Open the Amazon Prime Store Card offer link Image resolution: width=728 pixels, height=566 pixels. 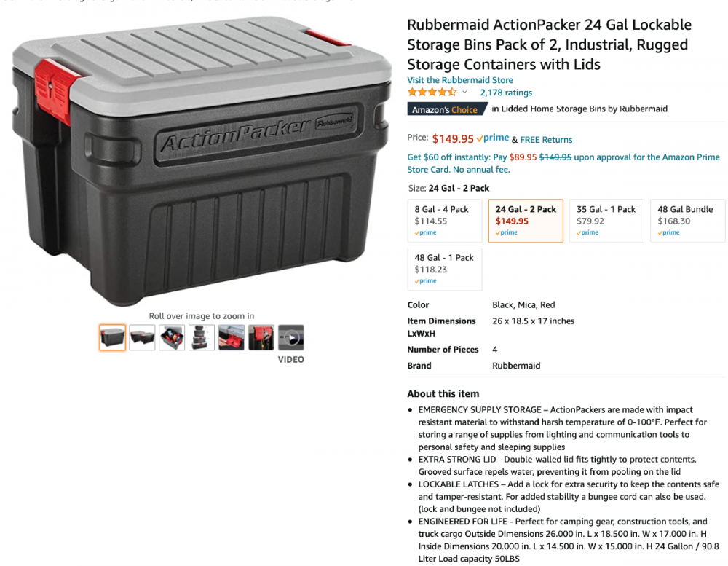click(563, 163)
